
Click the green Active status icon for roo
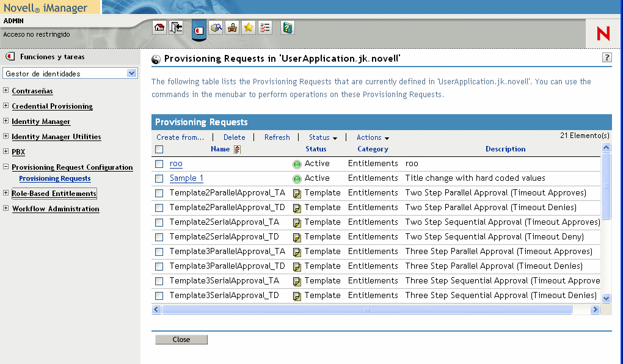(x=297, y=164)
